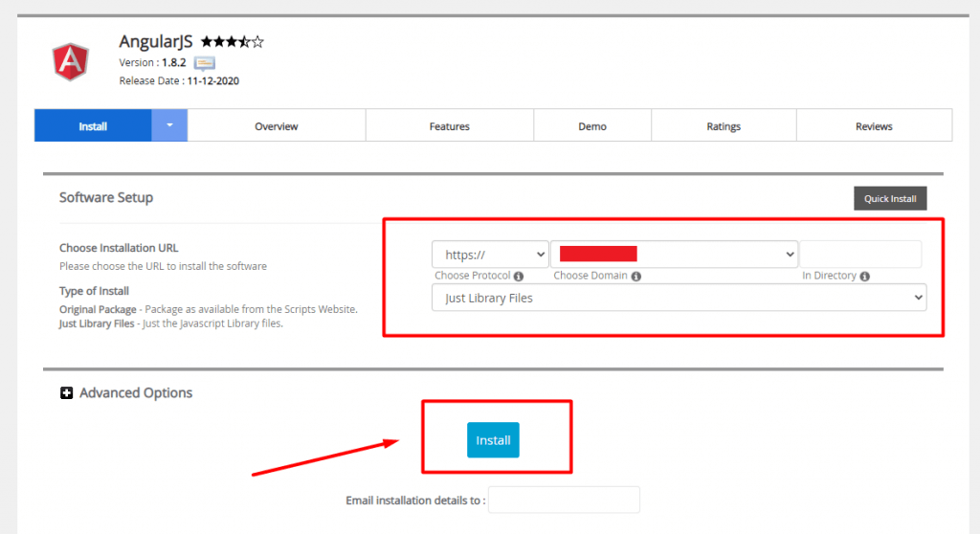Open the changelog icon beside version 1.8.2
980x534 pixels.
pos(205,63)
